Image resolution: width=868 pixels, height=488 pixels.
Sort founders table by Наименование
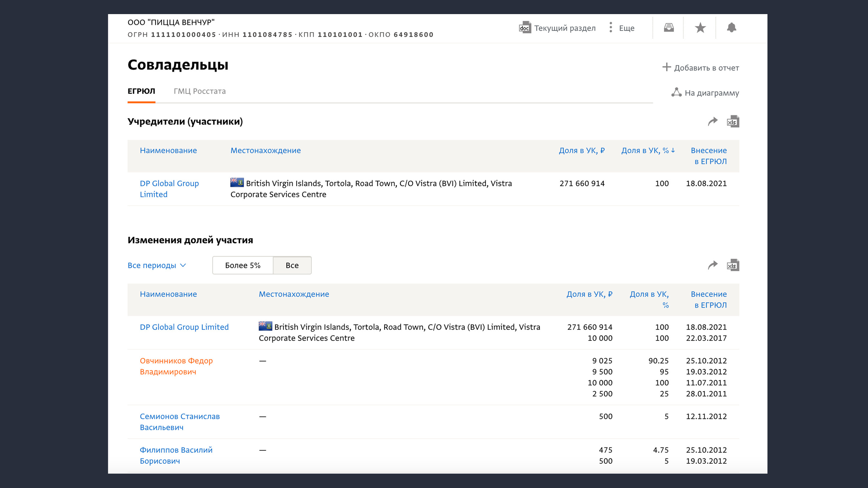[x=169, y=150]
